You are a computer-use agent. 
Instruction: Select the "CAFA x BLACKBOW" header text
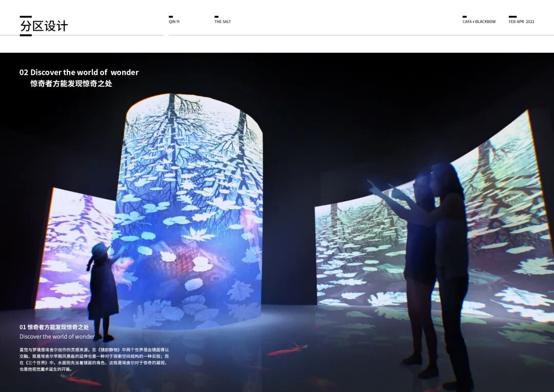pos(479,22)
